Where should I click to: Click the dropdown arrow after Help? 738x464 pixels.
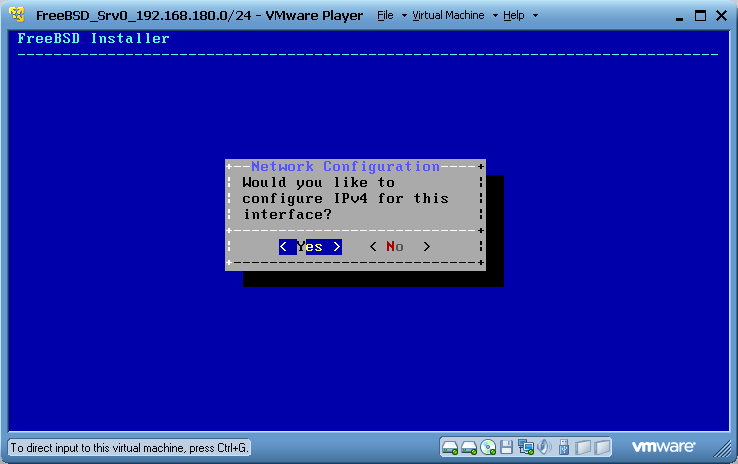(535, 16)
